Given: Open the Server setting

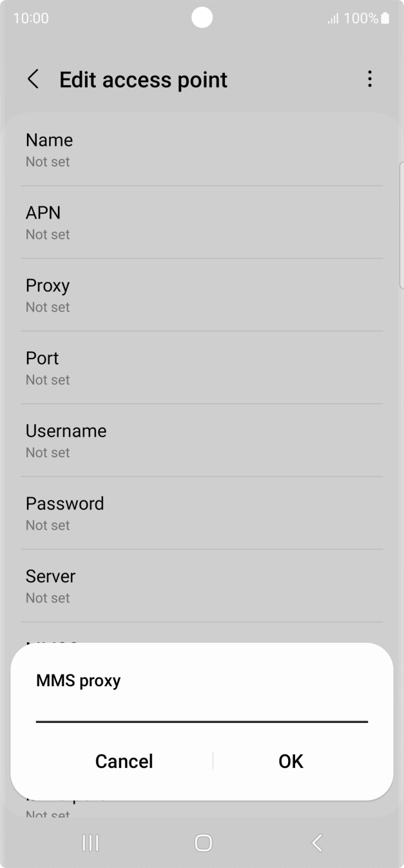Looking at the screenshot, I should [x=202, y=586].
